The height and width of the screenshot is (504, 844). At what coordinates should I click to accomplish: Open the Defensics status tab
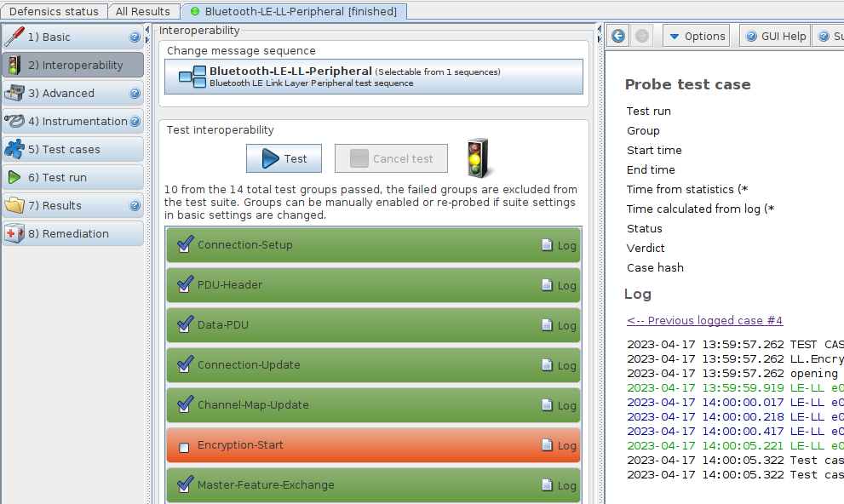[55, 11]
